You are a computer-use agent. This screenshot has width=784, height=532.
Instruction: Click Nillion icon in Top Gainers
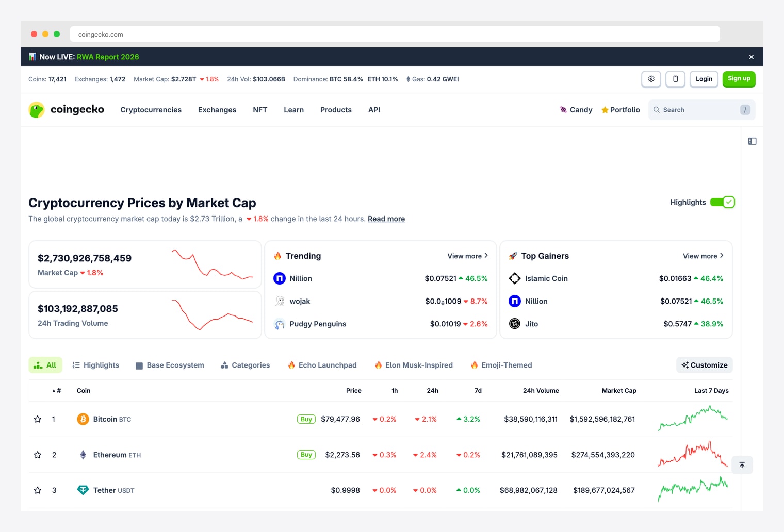(x=515, y=301)
